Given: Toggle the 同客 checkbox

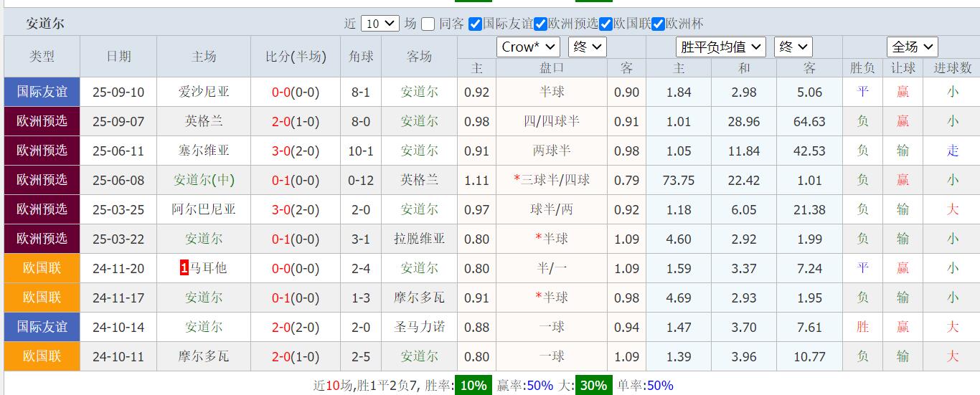Looking at the screenshot, I should (x=428, y=24).
